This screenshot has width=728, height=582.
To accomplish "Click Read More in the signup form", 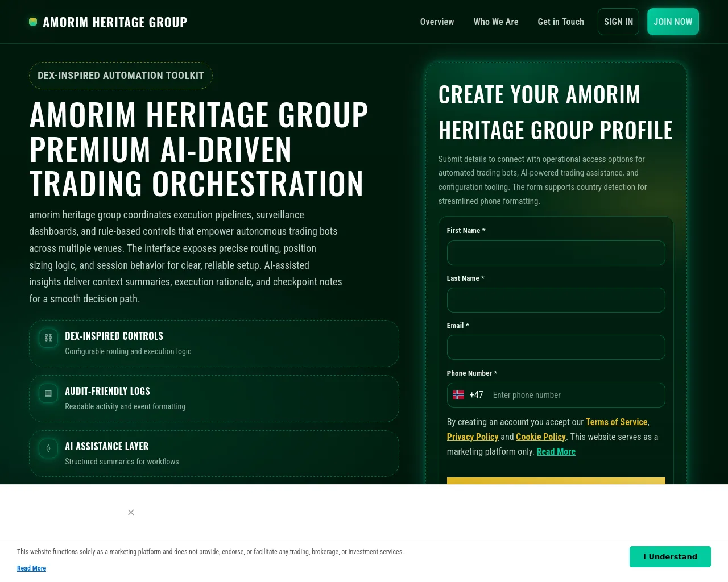I will pyautogui.click(x=556, y=451).
